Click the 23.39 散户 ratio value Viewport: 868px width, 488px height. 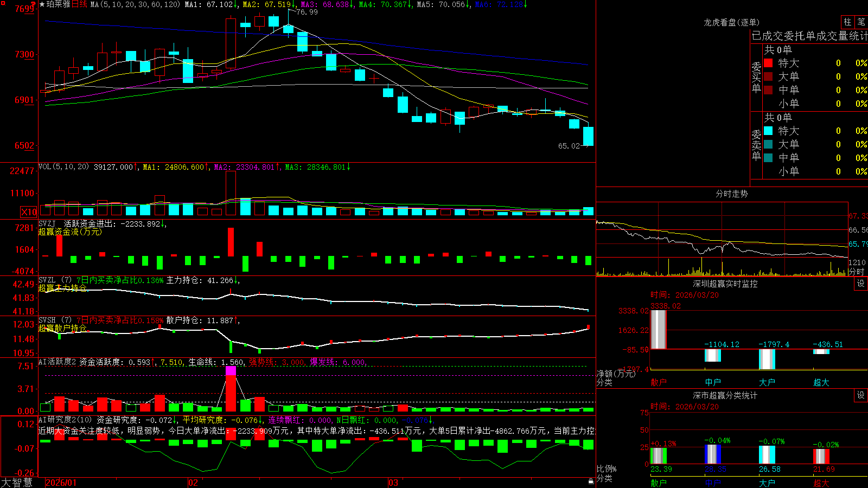tap(661, 469)
